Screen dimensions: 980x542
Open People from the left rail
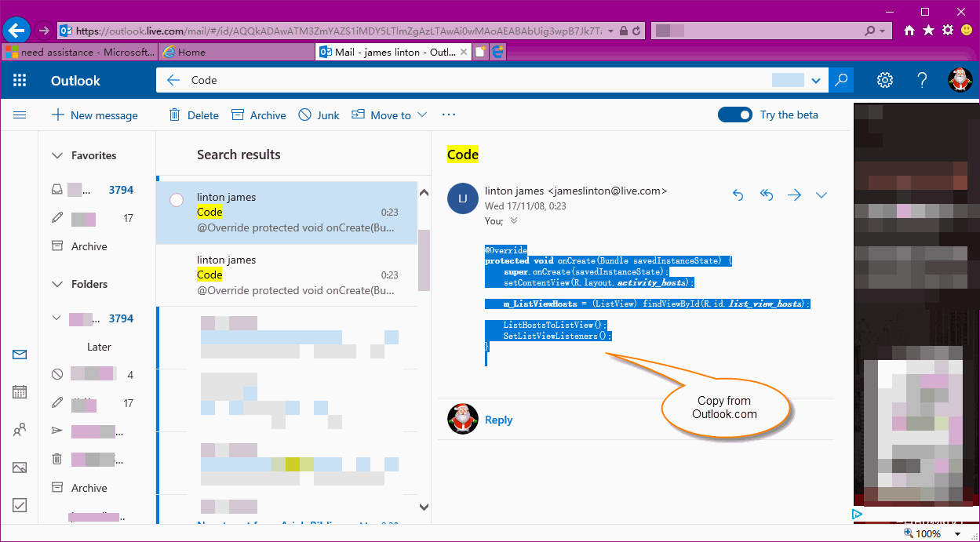pyautogui.click(x=20, y=430)
